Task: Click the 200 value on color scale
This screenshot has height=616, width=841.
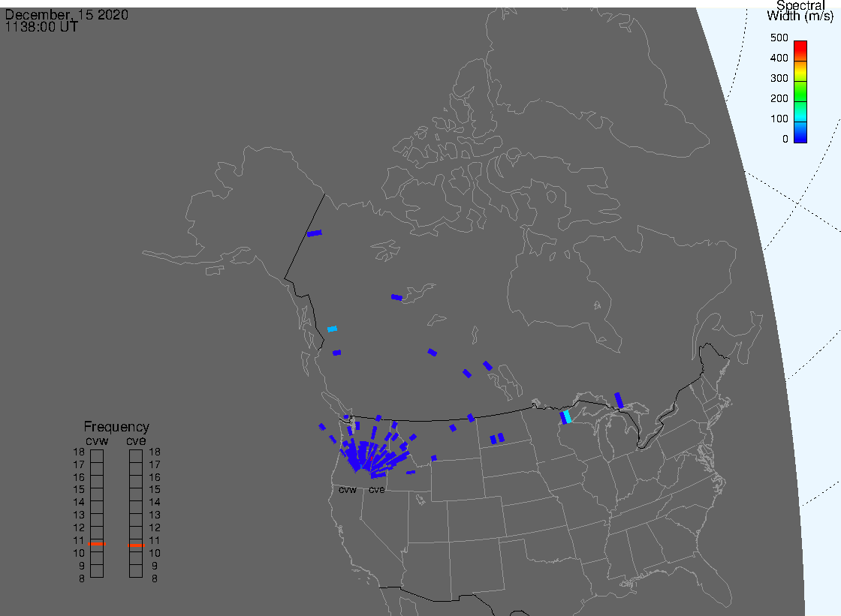Action: click(779, 98)
